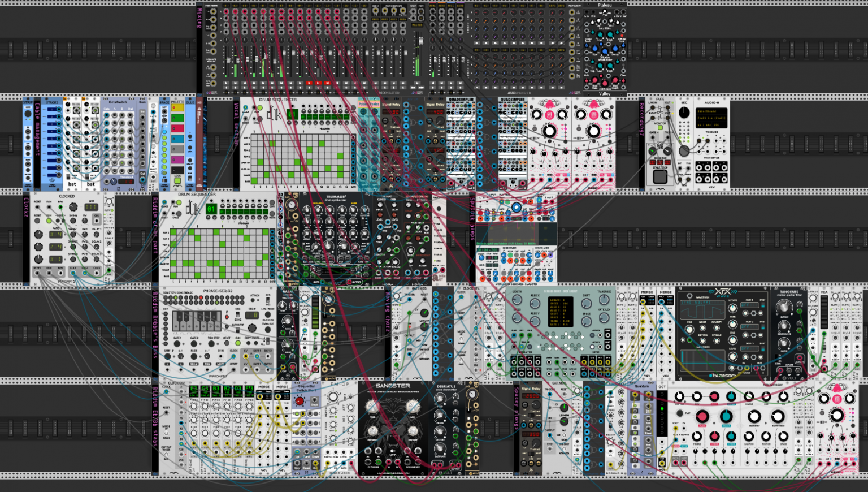Click the DRIVE knob on the Tangents filter
868x492 pixels.
click(784, 343)
